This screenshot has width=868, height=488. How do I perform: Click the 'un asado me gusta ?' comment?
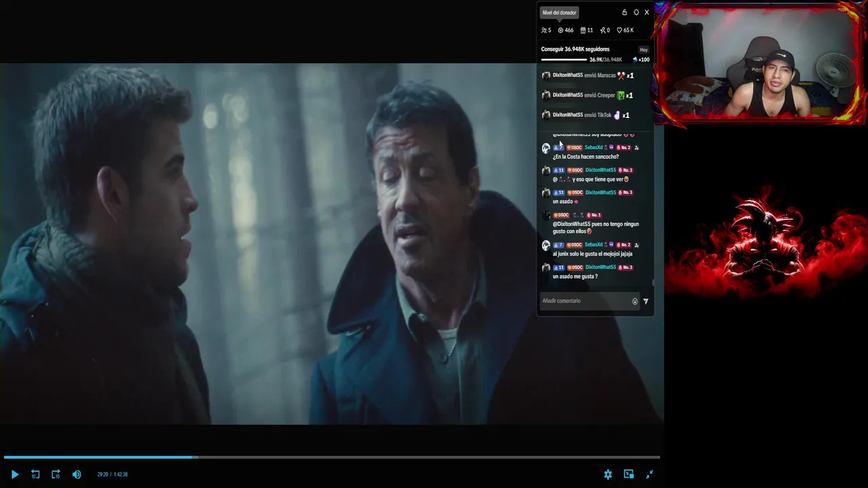tap(575, 276)
